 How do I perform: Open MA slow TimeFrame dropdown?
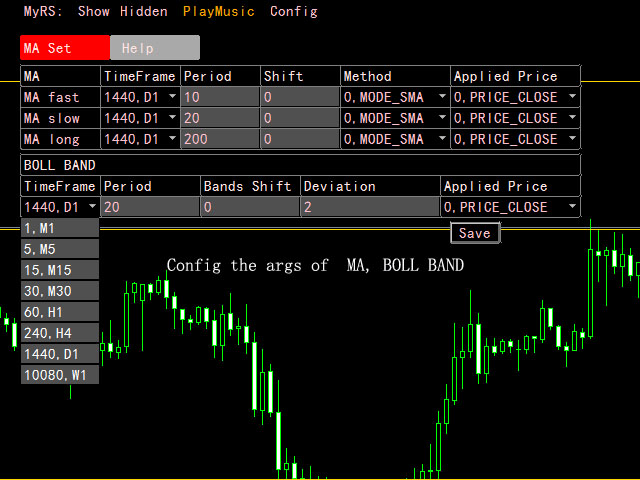pos(140,118)
